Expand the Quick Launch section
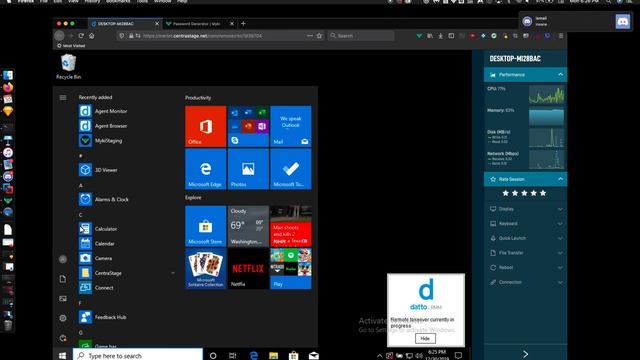Screen dimensions: 640x360 (x=525, y=238)
